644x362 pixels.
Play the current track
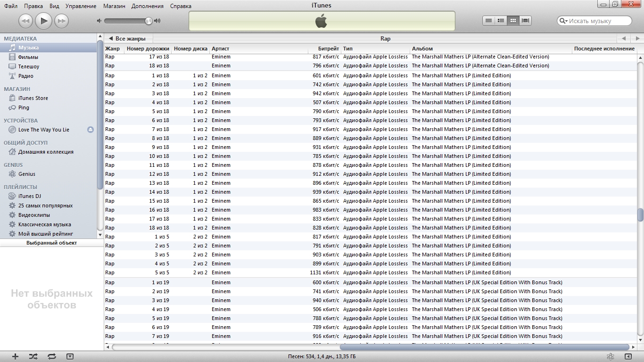(x=43, y=20)
